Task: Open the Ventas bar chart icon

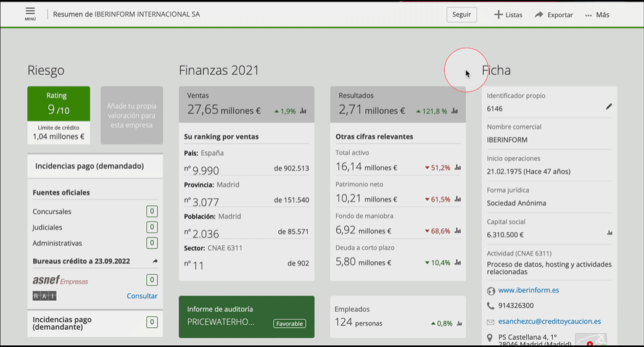Action: coord(303,111)
